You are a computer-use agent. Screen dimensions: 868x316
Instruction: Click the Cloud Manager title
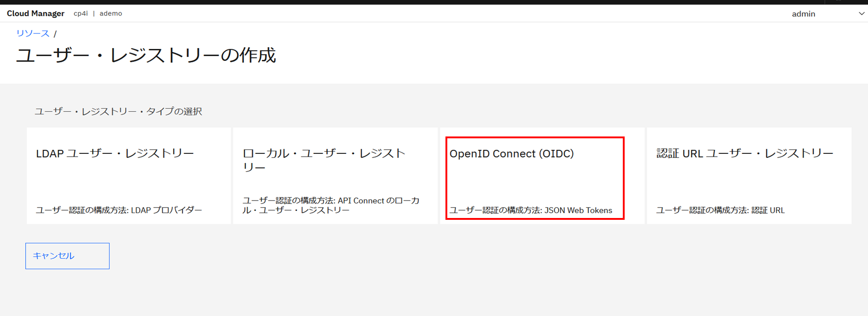[36, 13]
